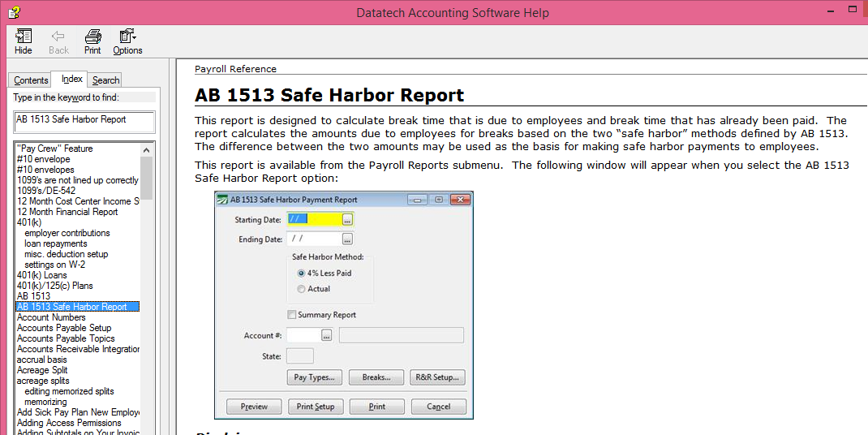Select Accounts Receivable Integration entry
The image size is (868, 435).
click(78, 348)
